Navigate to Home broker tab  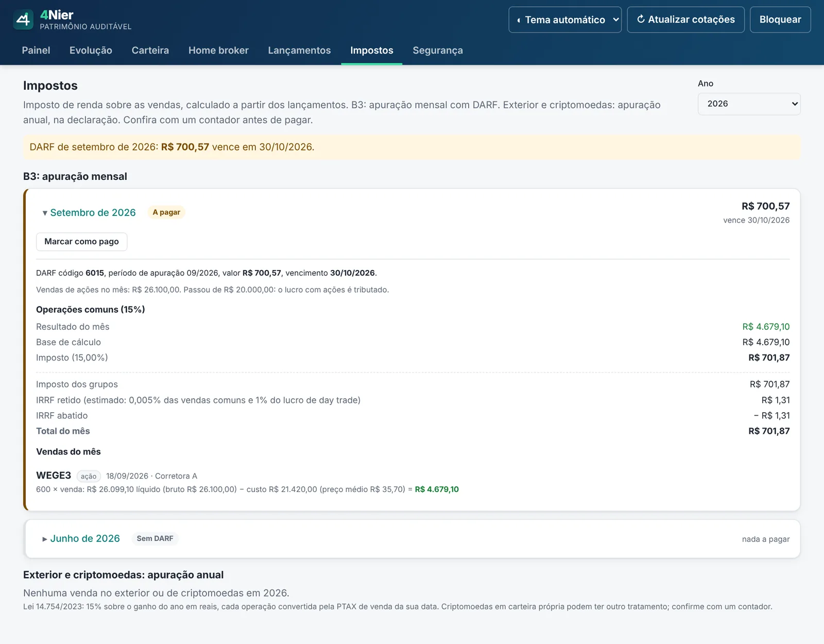tap(218, 50)
